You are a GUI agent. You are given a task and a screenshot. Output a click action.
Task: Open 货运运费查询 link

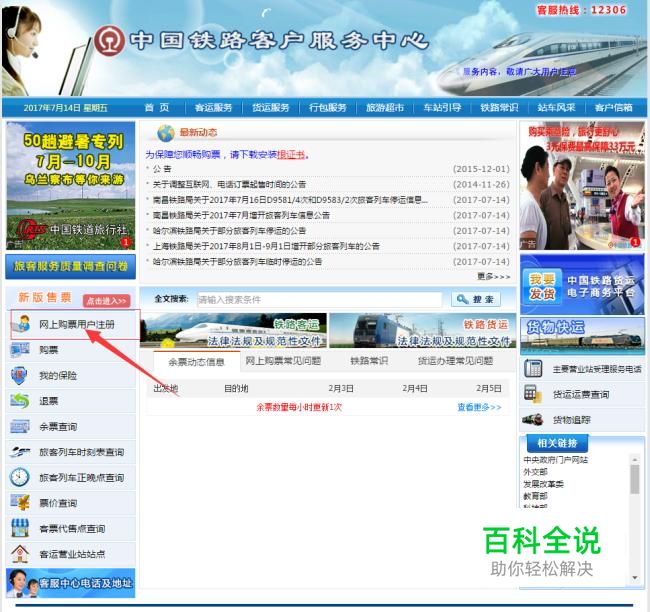coord(581,394)
